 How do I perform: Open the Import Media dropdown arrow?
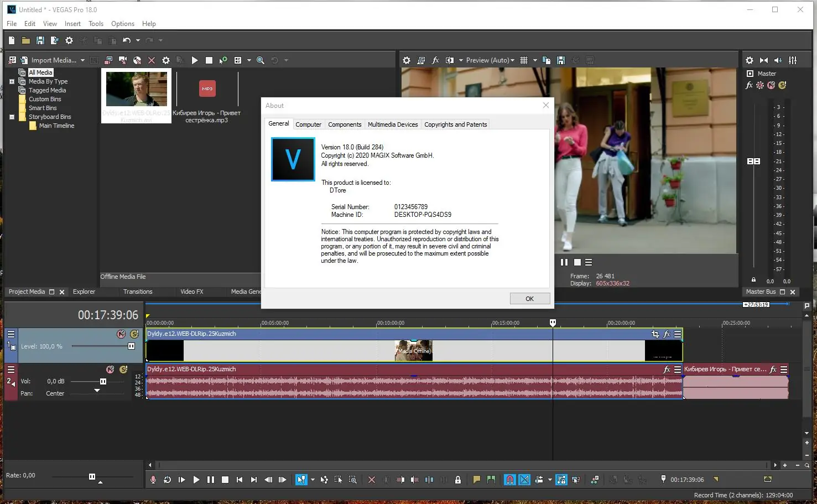[82, 60]
